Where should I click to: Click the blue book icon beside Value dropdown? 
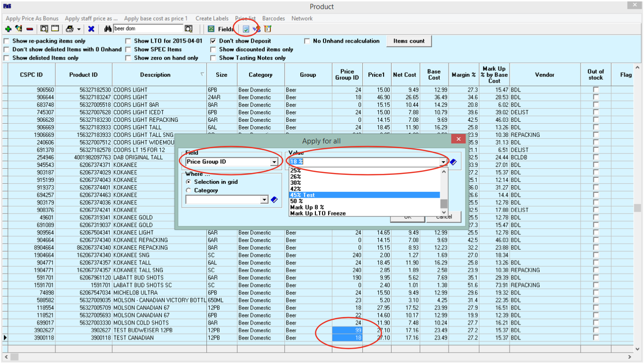(453, 162)
